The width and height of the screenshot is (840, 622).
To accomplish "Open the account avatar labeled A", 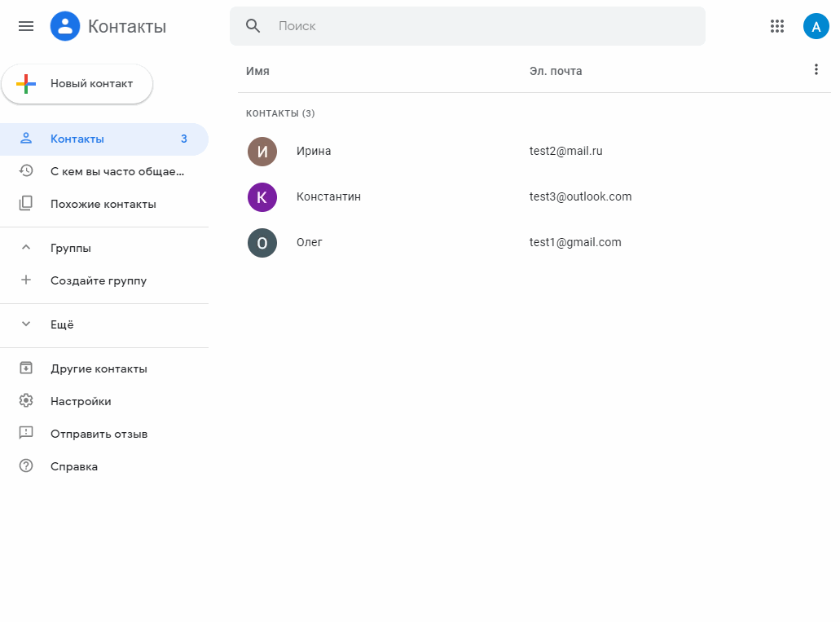I will point(816,26).
